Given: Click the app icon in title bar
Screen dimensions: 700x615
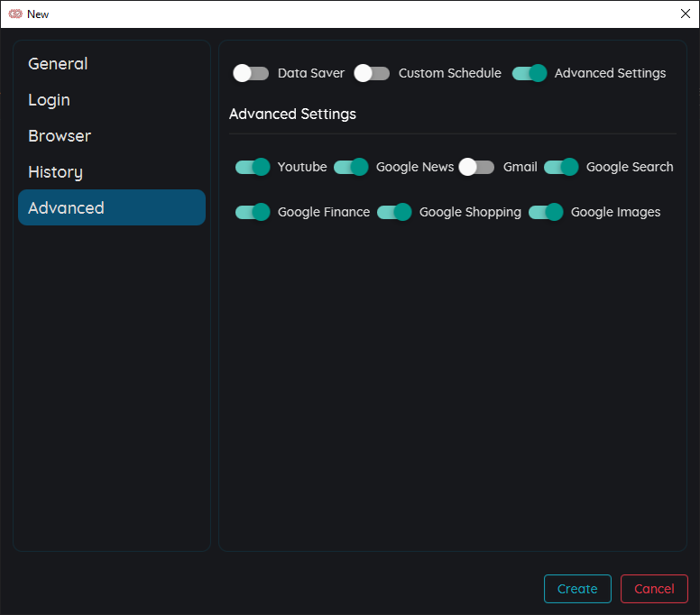Looking at the screenshot, I should click(15, 14).
